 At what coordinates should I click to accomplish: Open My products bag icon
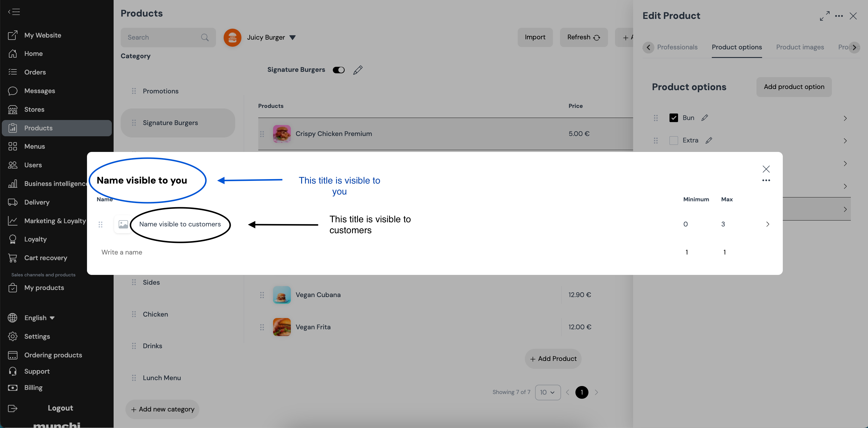point(13,288)
